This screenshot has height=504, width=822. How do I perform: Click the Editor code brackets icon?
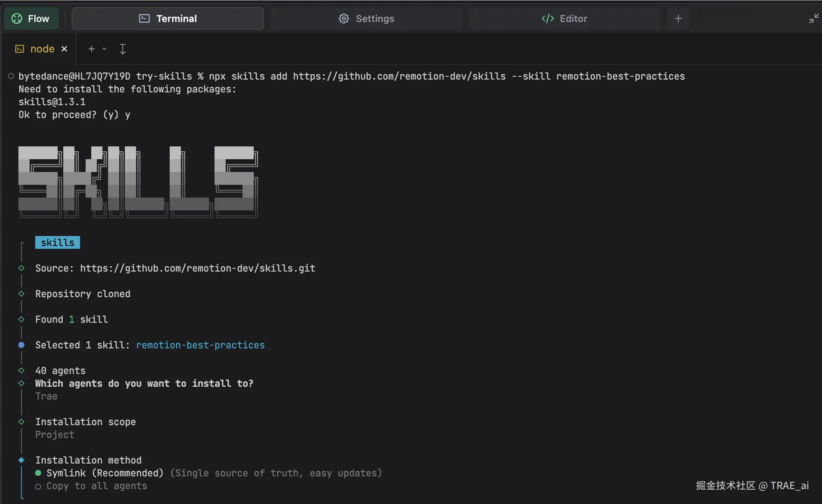click(x=547, y=18)
